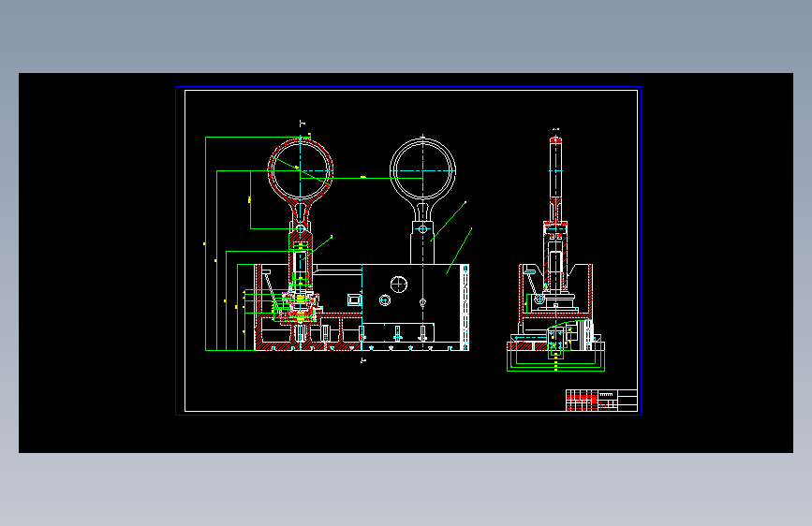Image resolution: width=812 pixels, height=526 pixels.
Task: Click the title block in the drawing corner
Action: tap(601, 401)
